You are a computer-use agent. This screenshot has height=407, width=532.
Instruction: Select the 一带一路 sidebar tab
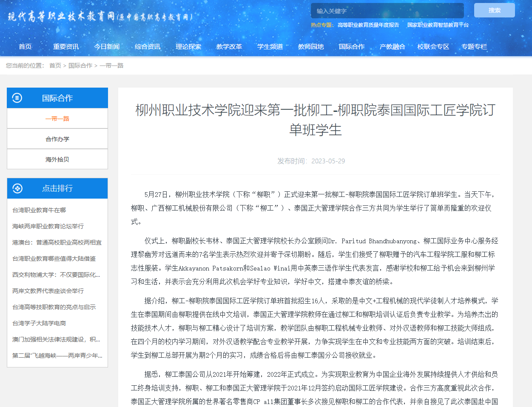(57, 119)
